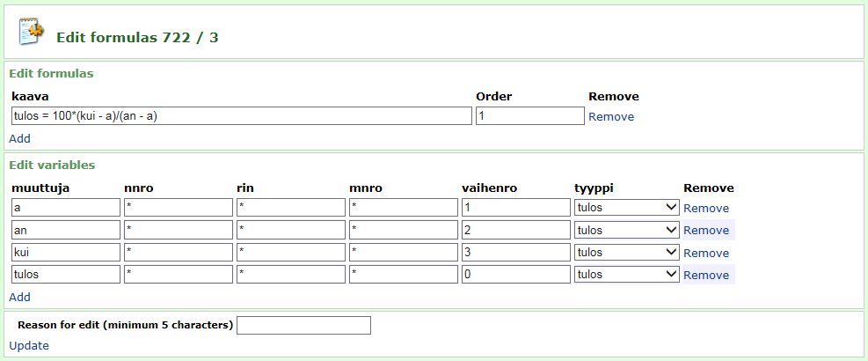Click the kaava formula text field
The width and height of the screenshot is (868, 361).
(241, 116)
